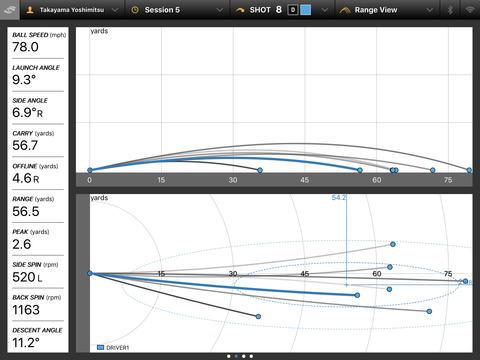
Task: Go to the third page dot
Action: click(x=244, y=356)
